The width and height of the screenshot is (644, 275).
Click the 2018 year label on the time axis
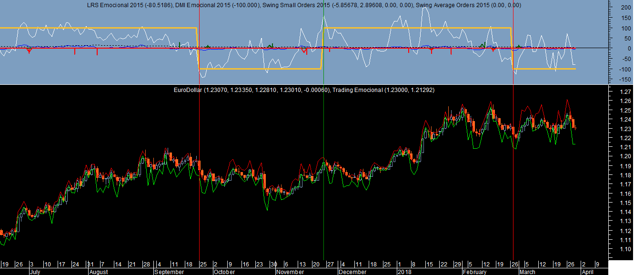click(x=404, y=272)
